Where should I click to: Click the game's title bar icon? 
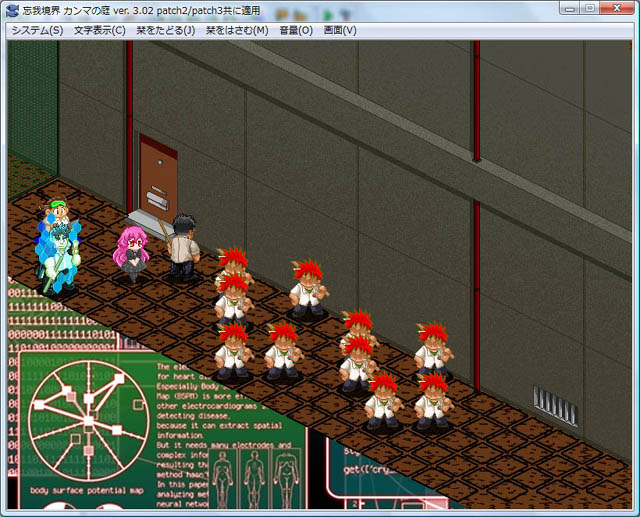point(13,10)
